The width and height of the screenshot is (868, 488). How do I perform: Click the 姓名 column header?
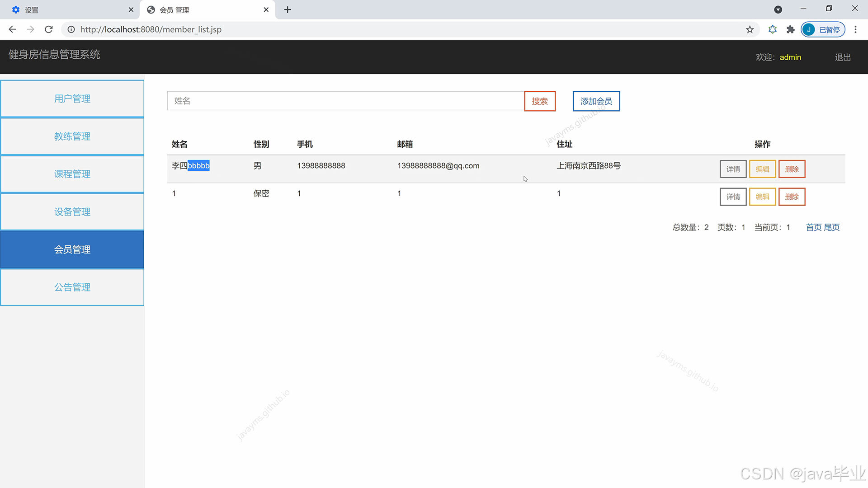click(179, 144)
